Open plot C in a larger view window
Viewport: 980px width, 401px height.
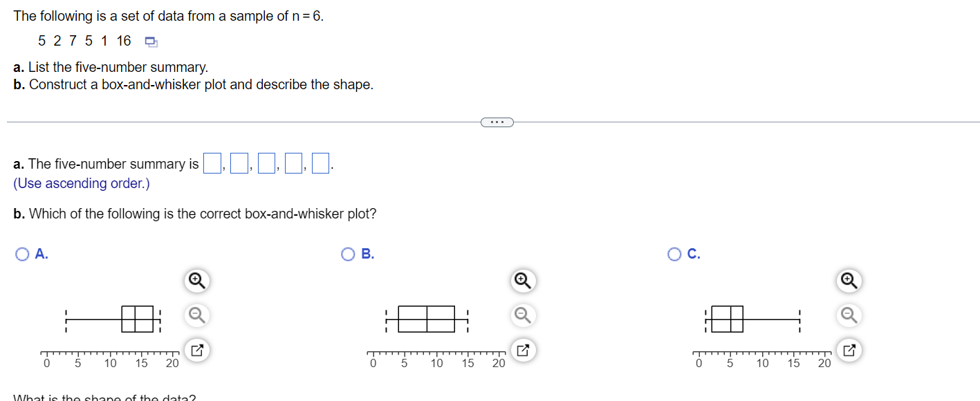point(849,350)
